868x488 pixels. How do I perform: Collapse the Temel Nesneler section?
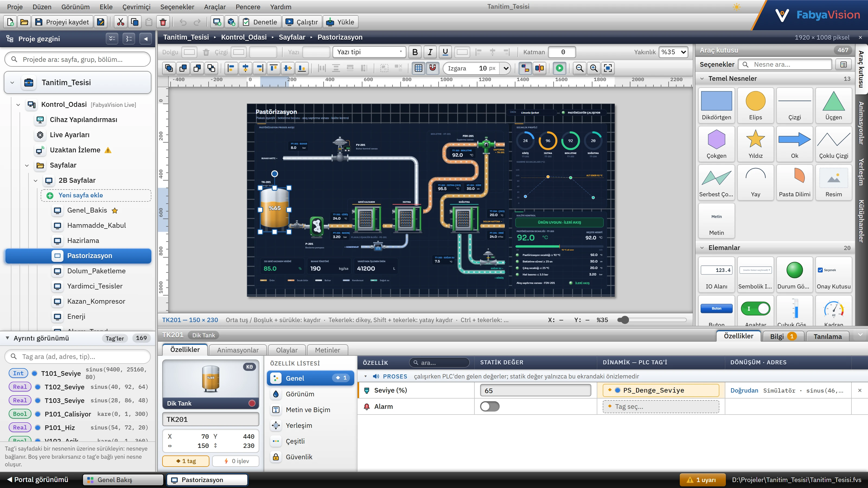[702, 78]
